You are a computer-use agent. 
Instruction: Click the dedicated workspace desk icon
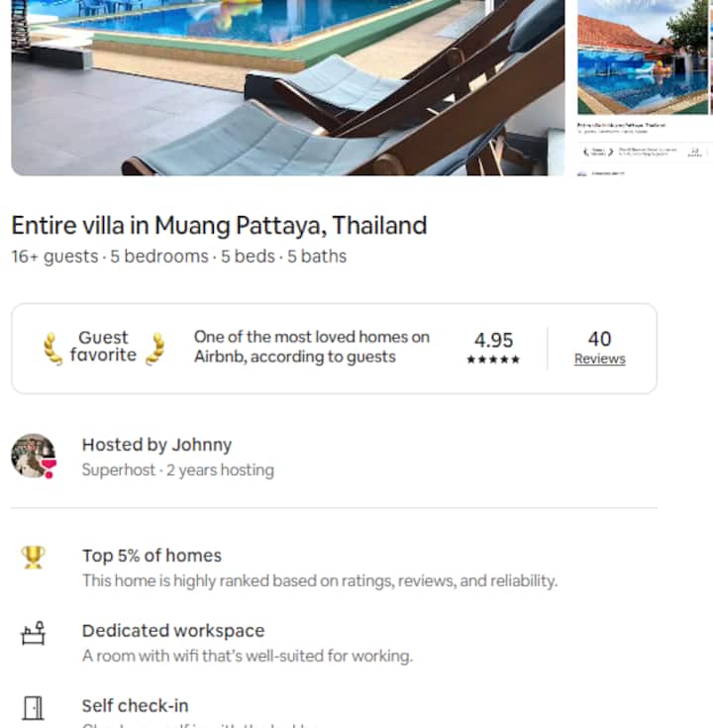click(x=33, y=634)
